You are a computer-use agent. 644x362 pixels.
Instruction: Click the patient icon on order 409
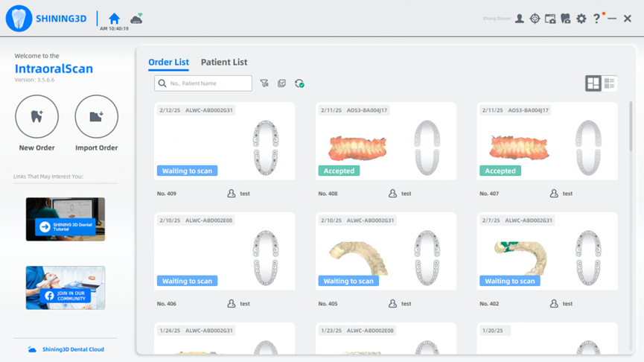pyautogui.click(x=232, y=194)
